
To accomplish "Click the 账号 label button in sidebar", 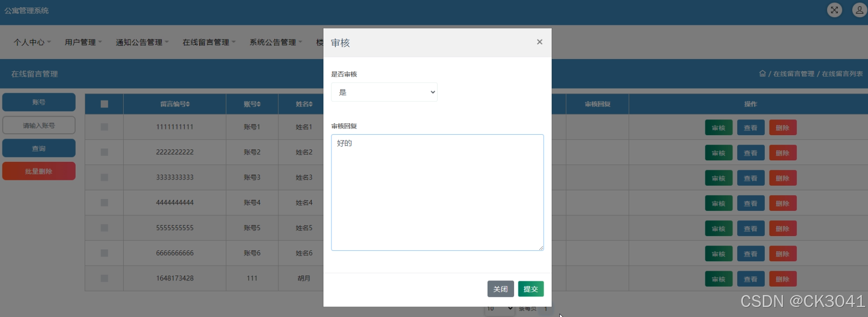I will coord(39,102).
